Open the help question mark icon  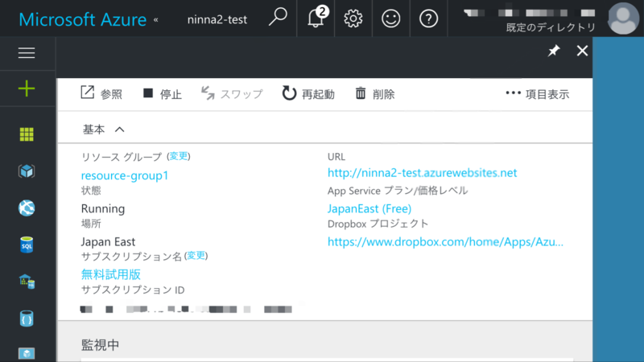coord(428,19)
